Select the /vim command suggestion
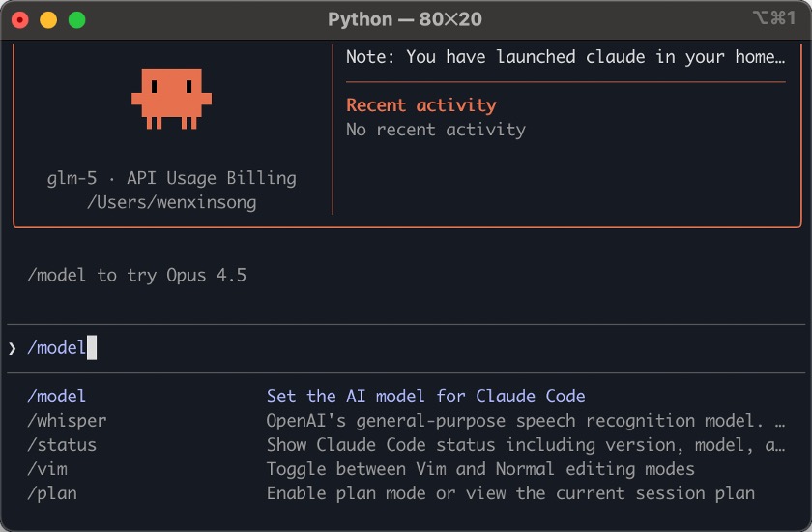Screen dimensions: 812x532 click(47, 469)
